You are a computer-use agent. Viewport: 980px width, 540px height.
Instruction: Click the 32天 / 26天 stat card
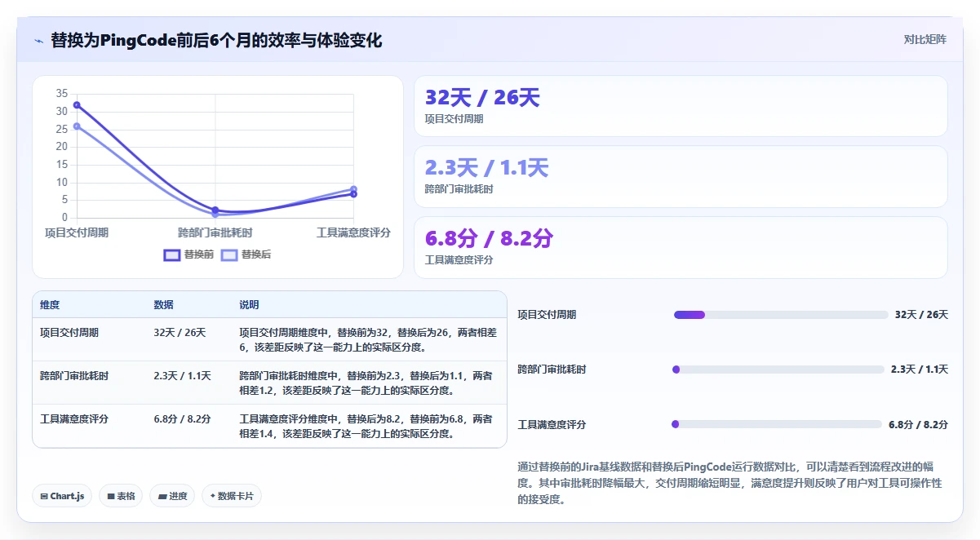tap(681, 106)
